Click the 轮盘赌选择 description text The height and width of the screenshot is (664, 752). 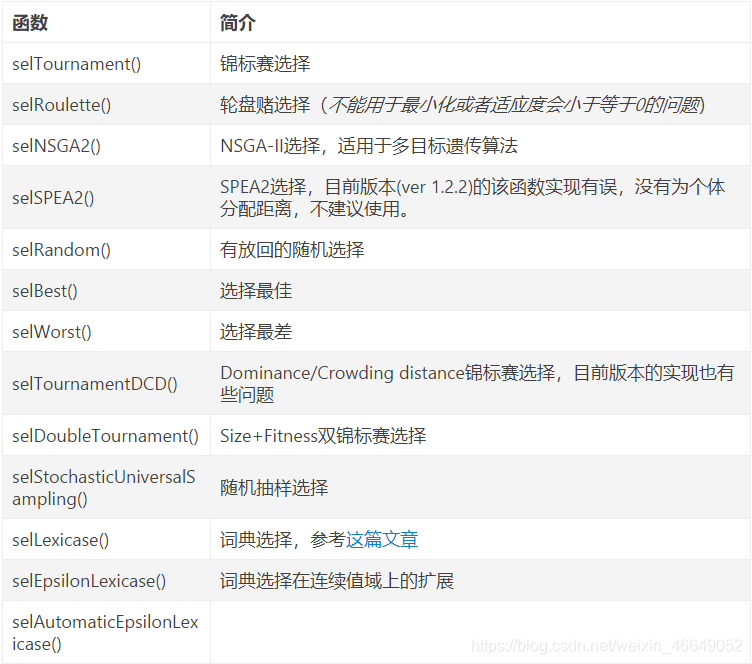[462, 105]
